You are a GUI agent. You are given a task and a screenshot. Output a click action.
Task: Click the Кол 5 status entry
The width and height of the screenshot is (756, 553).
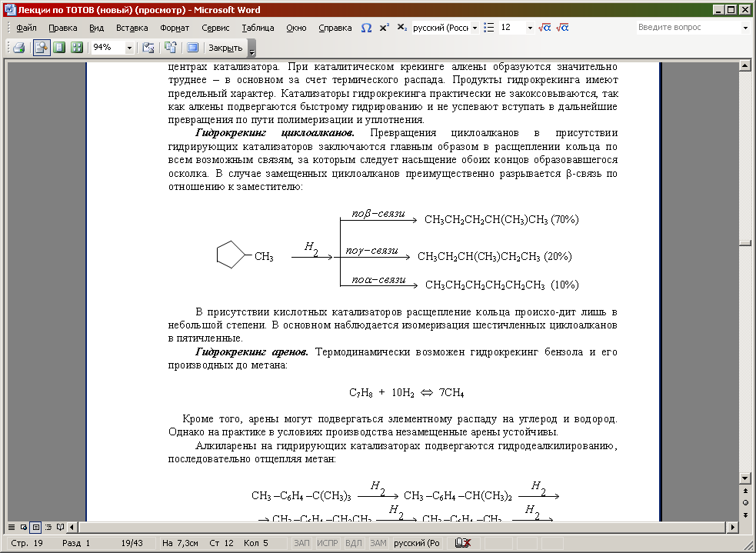point(256,543)
